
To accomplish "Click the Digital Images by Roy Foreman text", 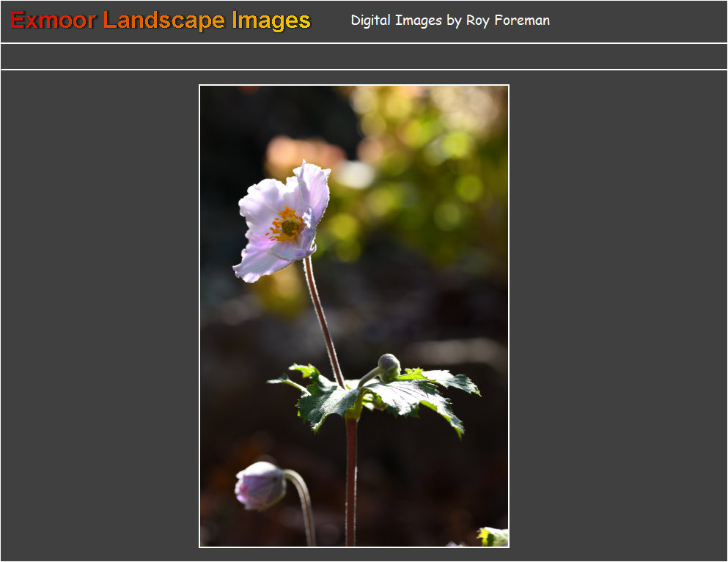I will tap(449, 21).
